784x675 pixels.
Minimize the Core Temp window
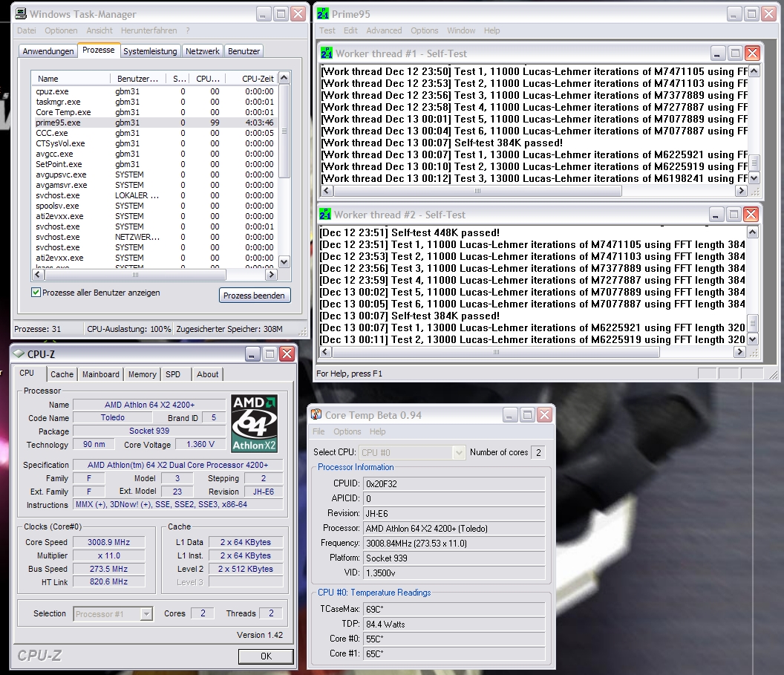click(x=510, y=414)
